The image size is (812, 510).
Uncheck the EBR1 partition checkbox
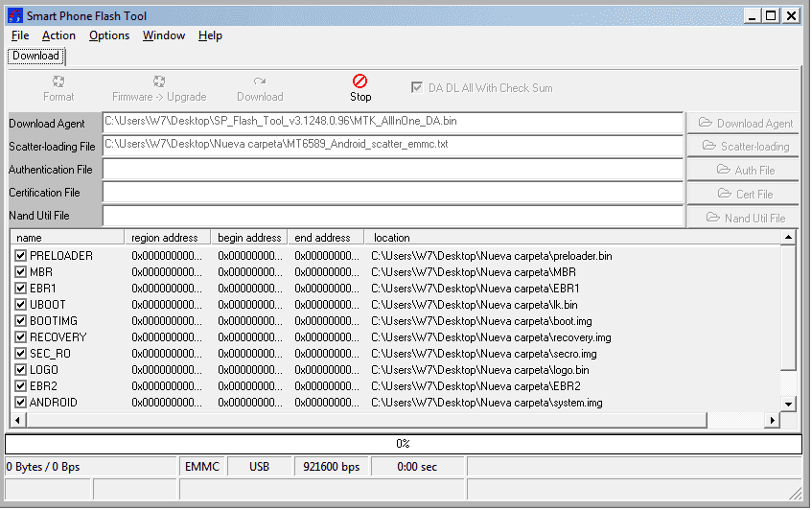click(21, 289)
